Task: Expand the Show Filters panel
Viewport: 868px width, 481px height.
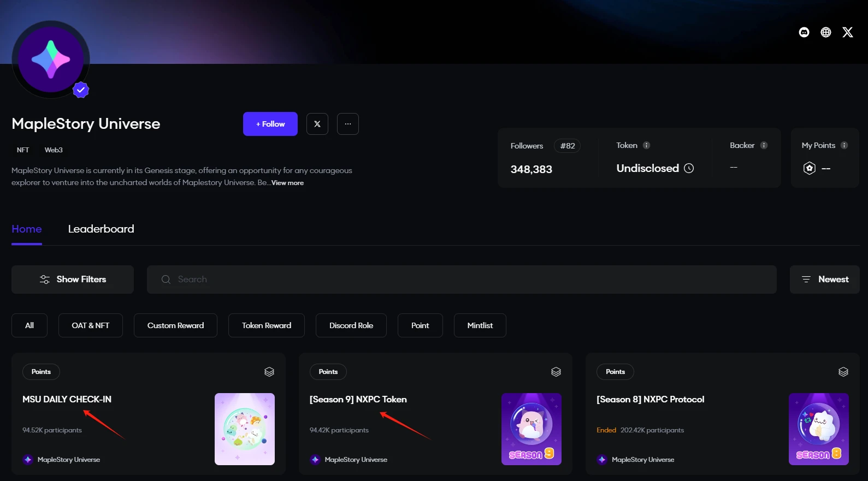Action: tap(73, 280)
